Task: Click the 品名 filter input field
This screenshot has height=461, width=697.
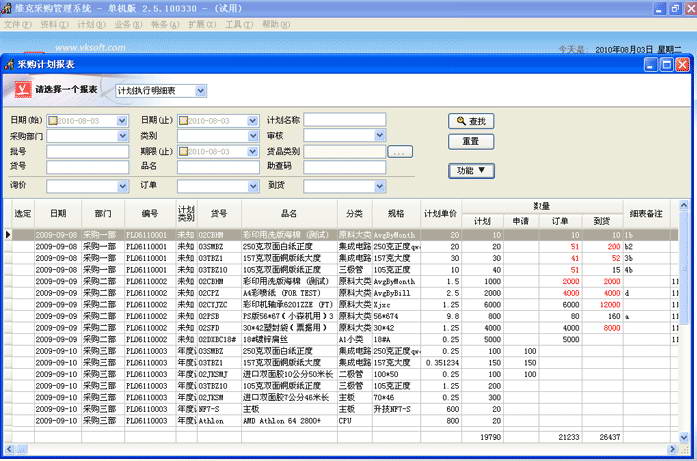Action: (218, 167)
